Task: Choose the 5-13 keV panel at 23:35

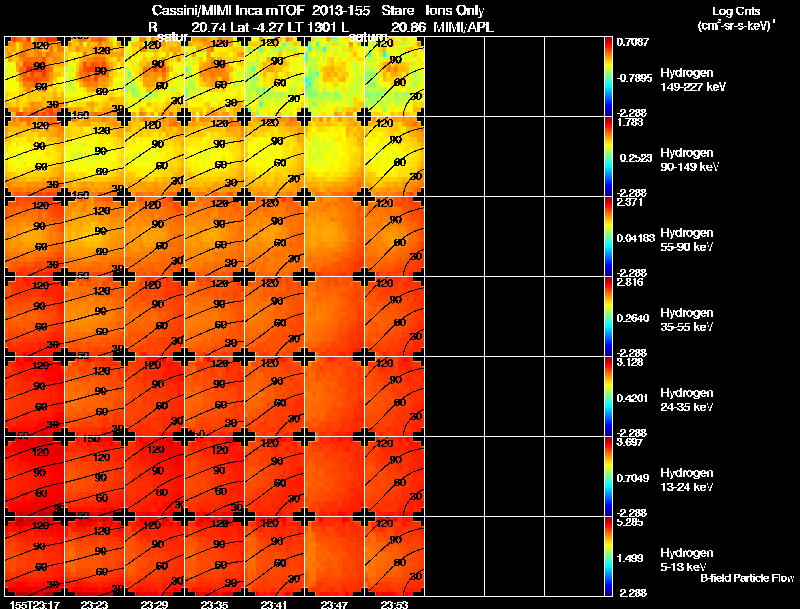Action: click(214, 556)
